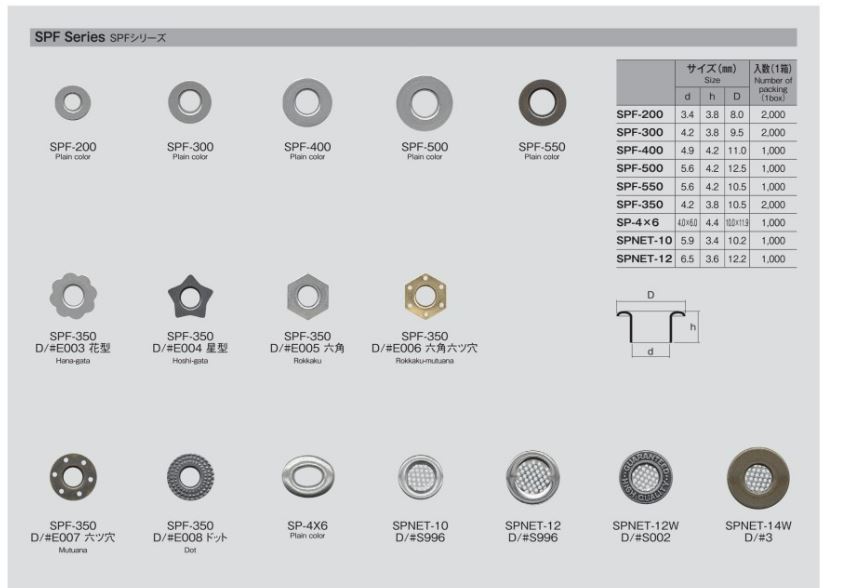843x588 pixels.
Task: Select the six-hole Mutuana eyelet image
Action: coord(73,480)
